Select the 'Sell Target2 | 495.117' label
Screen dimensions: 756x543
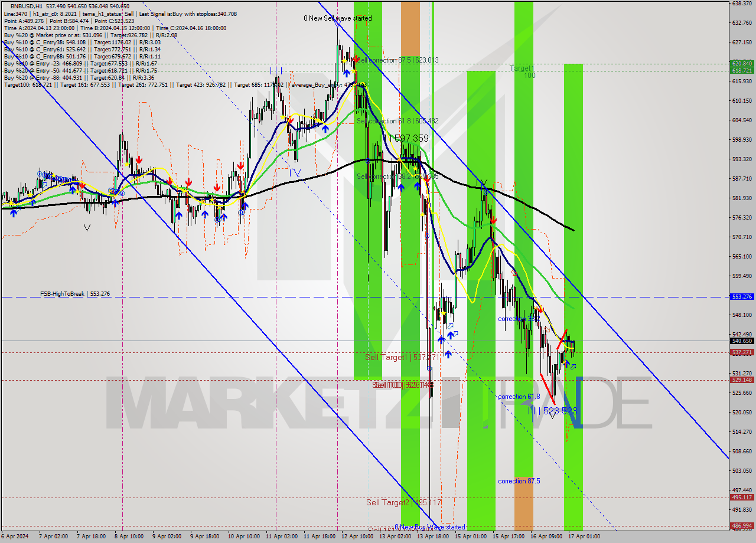point(403,502)
